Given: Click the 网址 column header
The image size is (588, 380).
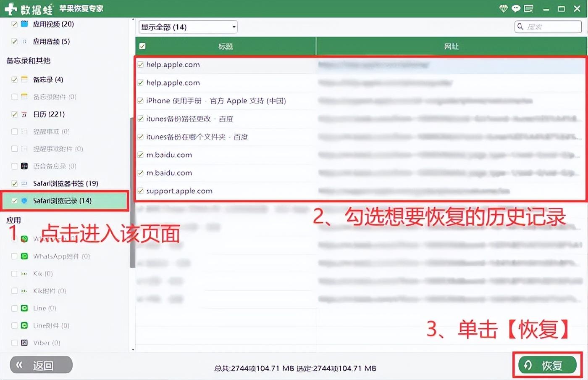Looking at the screenshot, I should [451, 46].
